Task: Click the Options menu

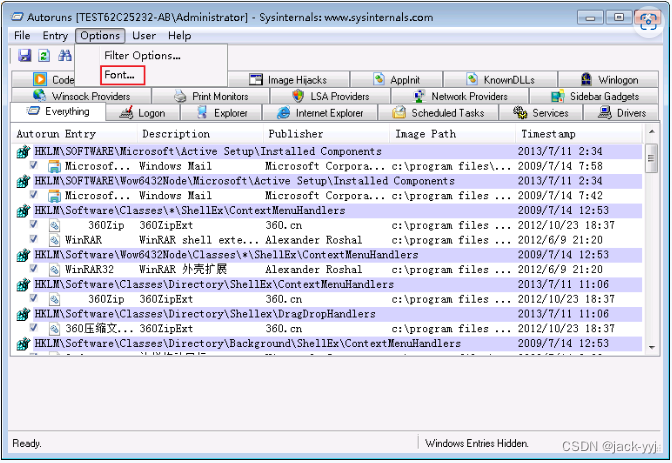Action: pos(100,36)
